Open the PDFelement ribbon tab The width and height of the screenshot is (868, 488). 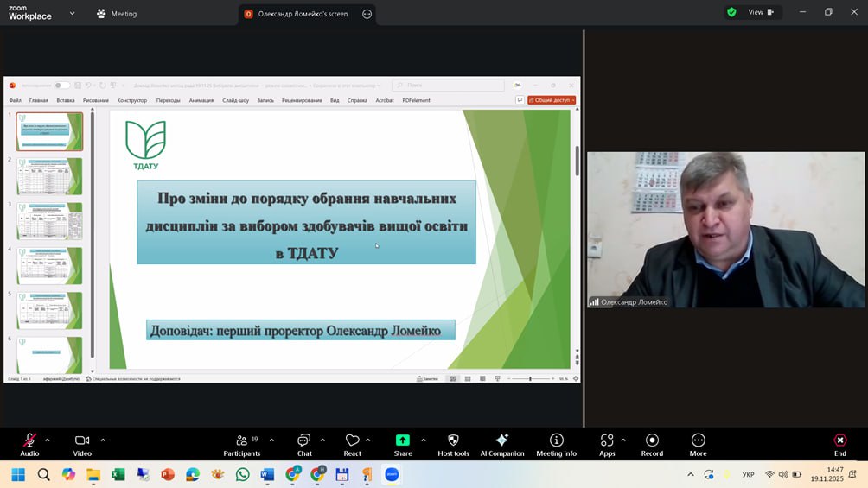[417, 100]
